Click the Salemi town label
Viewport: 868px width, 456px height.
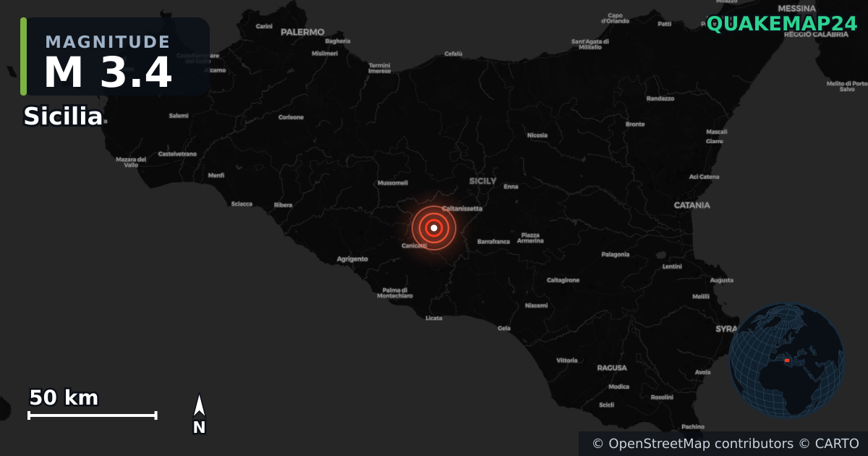click(x=179, y=116)
